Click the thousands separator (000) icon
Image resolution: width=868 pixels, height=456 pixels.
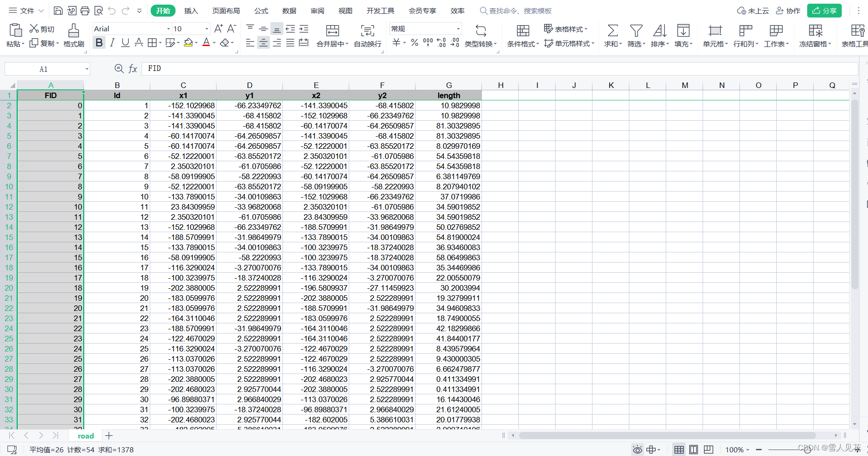pyautogui.click(x=428, y=43)
